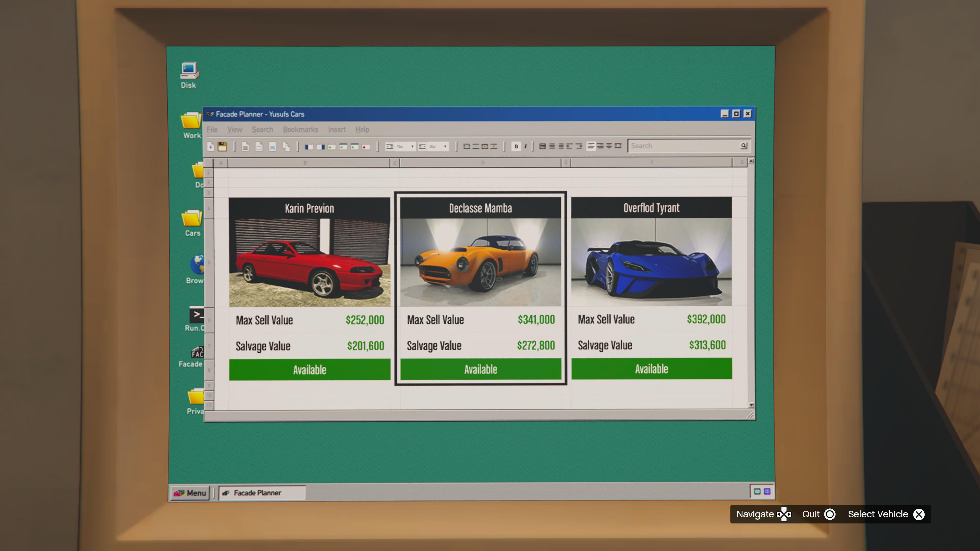Click the search magnifier icon

tap(744, 146)
